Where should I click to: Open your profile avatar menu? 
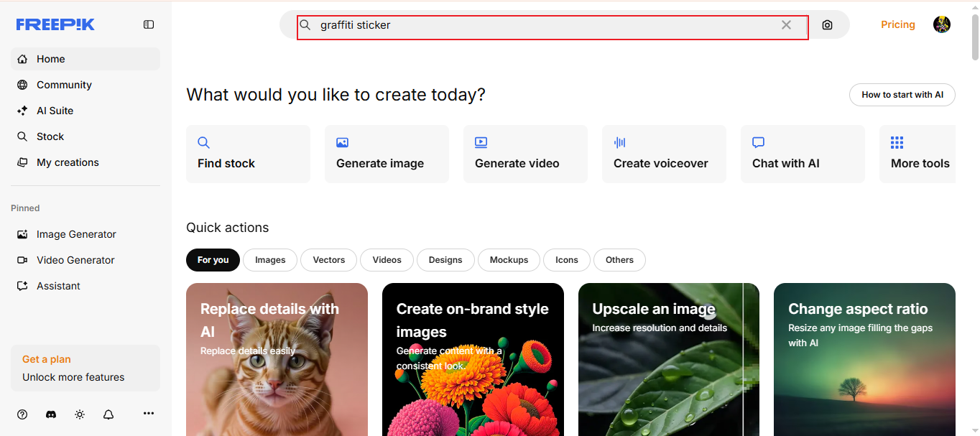(941, 24)
